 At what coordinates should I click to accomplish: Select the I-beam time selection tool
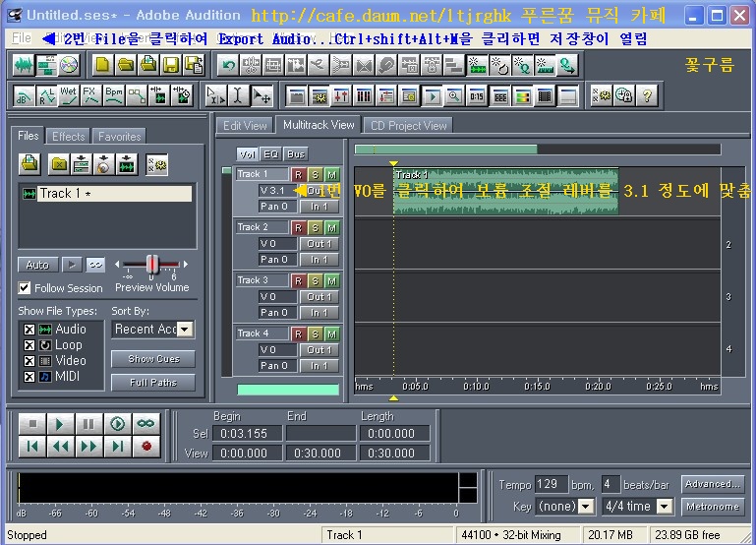(237, 95)
